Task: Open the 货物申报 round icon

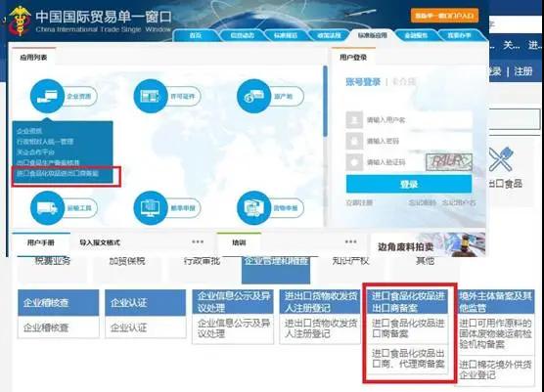Action: coord(253,208)
